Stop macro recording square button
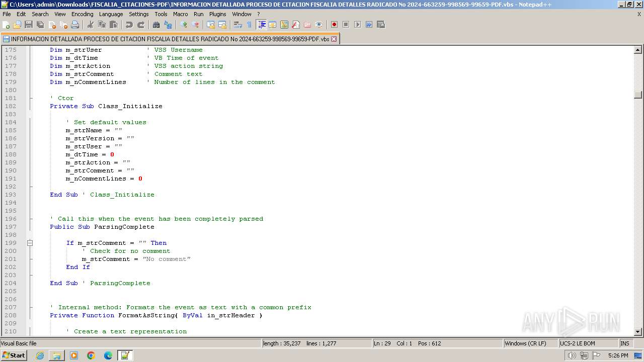The image size is (644, 362). (x=346, y=25)
